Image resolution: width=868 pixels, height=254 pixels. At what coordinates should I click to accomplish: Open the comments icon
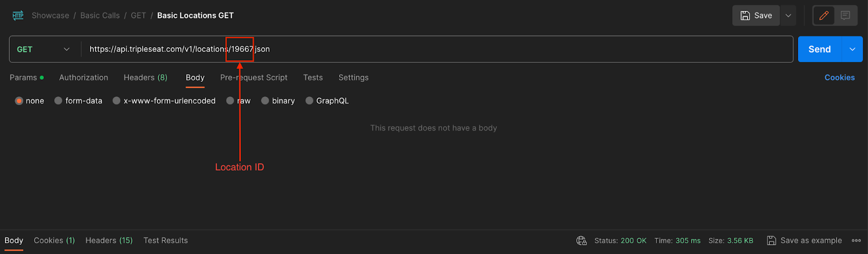[x=845, y=16]
